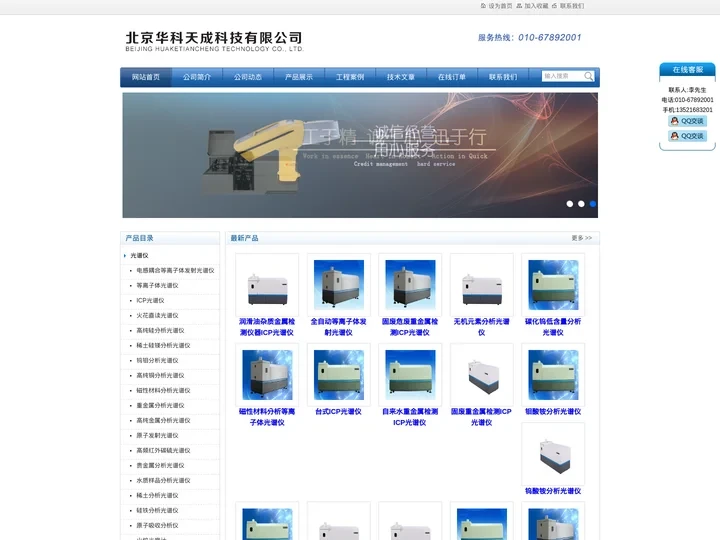Open product image for 润滑油杂质金属检测仪器ICP光谱仪
The width and height of the screenshot is (720, 540).
[267, 285]
